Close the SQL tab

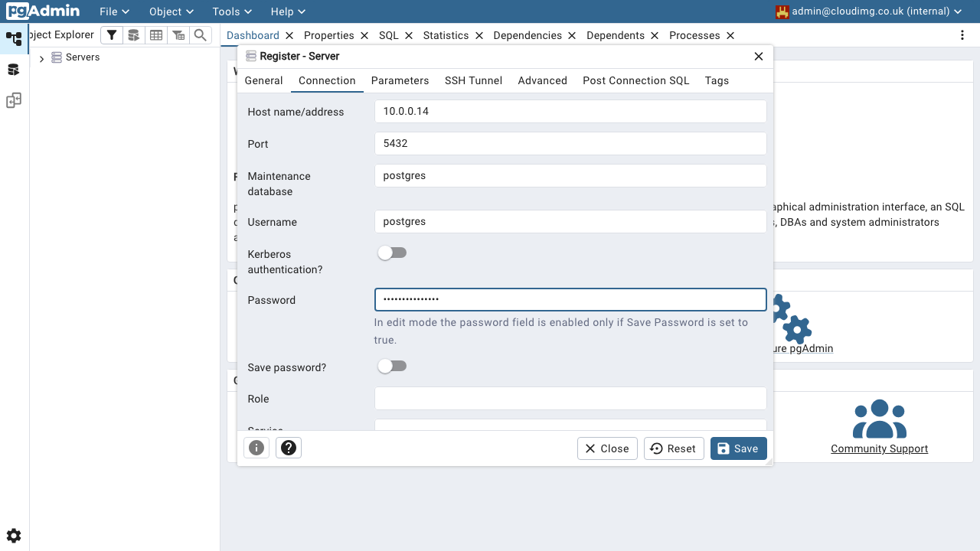(x=409, y=35)
